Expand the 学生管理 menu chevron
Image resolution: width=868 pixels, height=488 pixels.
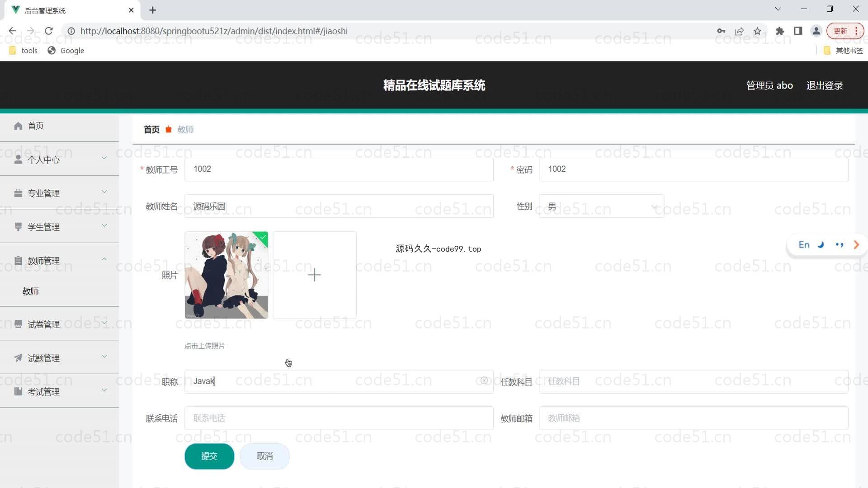pyautogui.click(x=104, y=225)
